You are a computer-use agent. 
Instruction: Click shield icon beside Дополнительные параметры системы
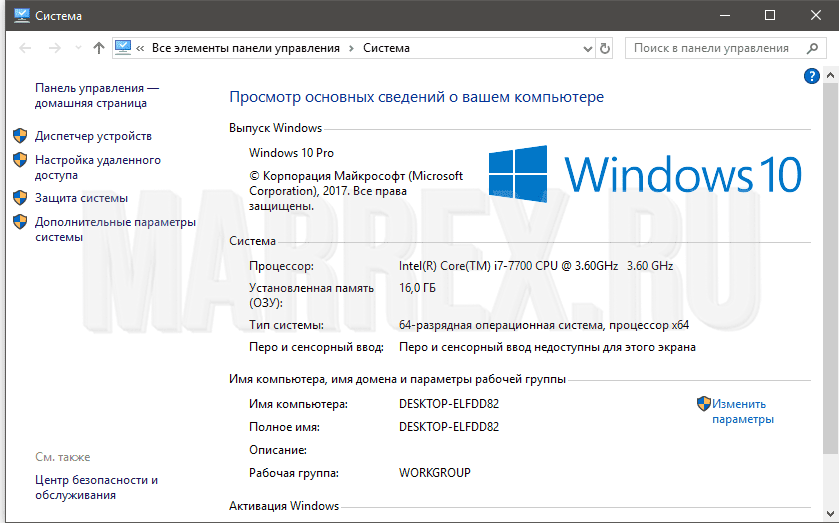(20, 222)
